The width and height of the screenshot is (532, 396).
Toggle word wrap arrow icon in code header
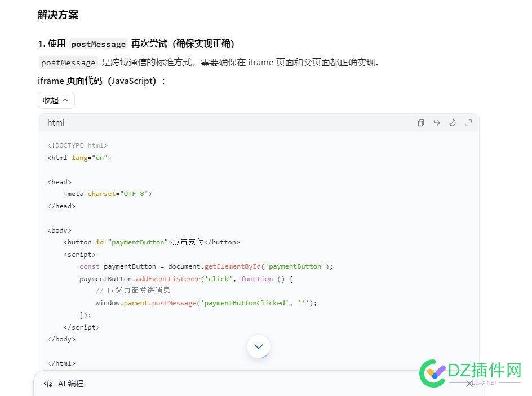pyautogui.click(x=437, y=123)
